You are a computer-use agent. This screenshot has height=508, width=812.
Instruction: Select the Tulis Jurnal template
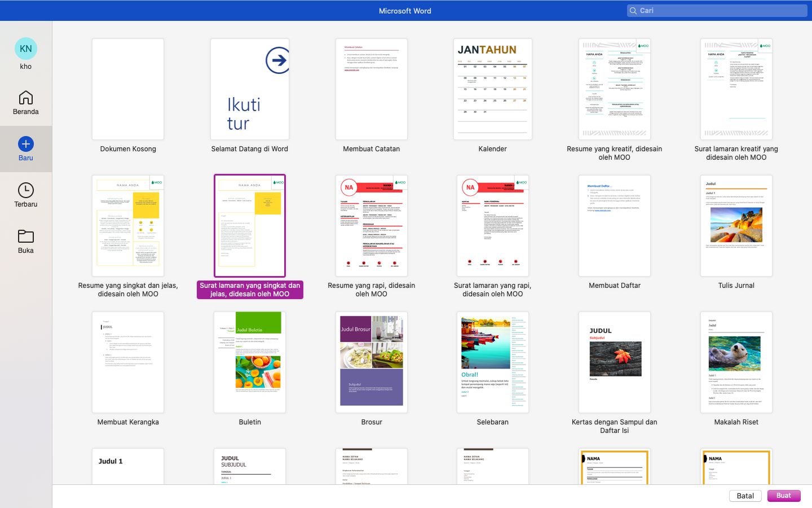tap(736, 226)
